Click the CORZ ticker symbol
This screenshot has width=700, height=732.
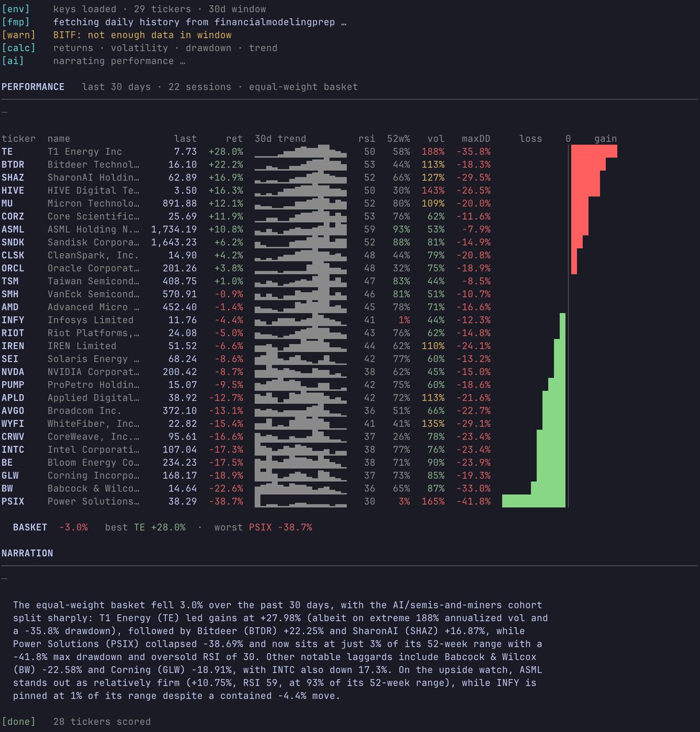(13, 217)
